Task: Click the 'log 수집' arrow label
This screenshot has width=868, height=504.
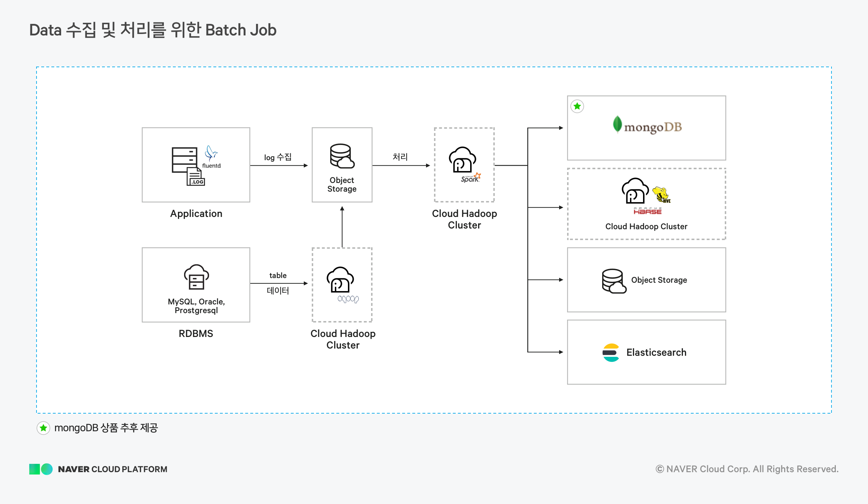Action: (278, 157)
